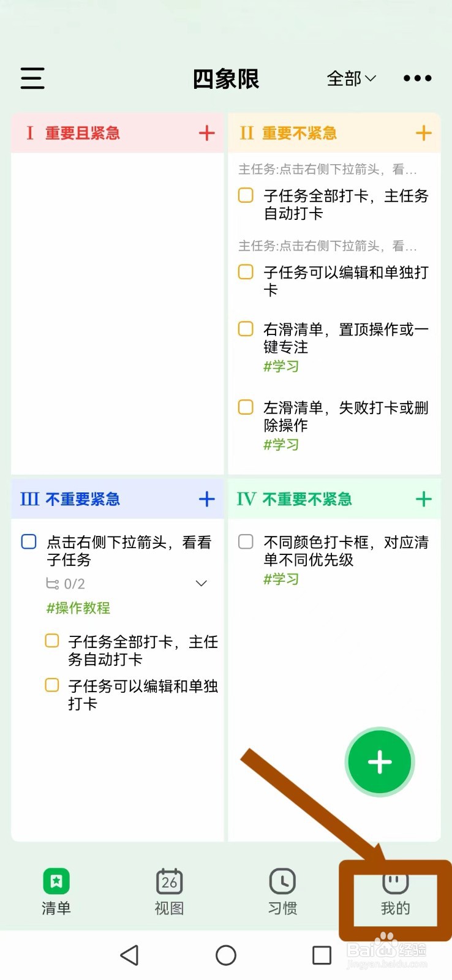Check off 左滑清单 task checkbox

[246, 407]
